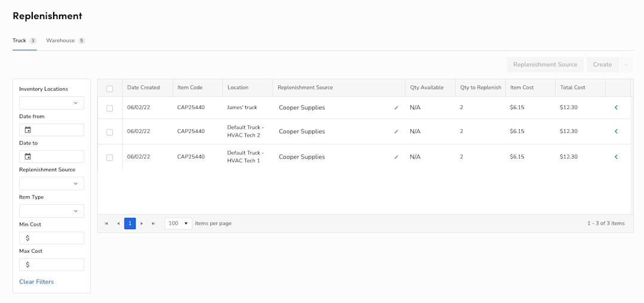
Task: Check the James' truck row checkbox
Action: (110, 109)
